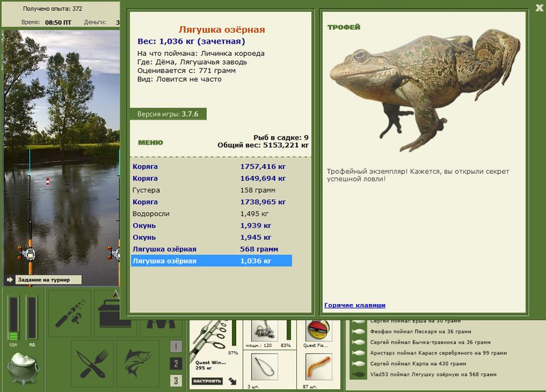Click the fish icon beside Феофан поймал Пескаря
546x392 pixels.
pos(358,331)
